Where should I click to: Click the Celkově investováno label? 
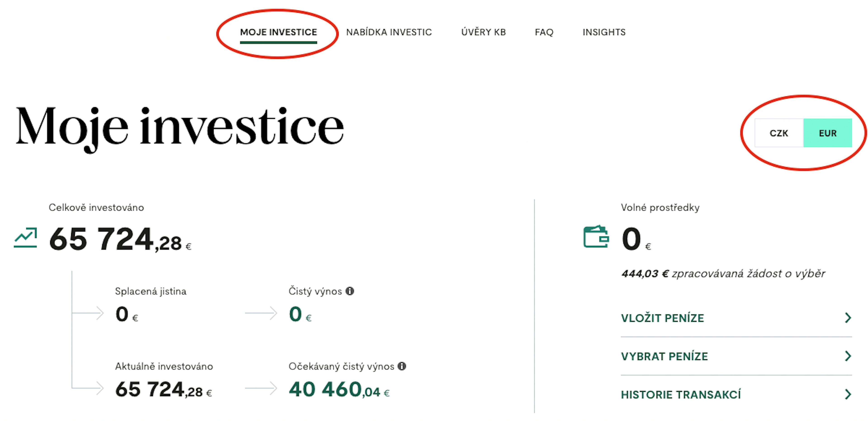[x=96, y=208]
